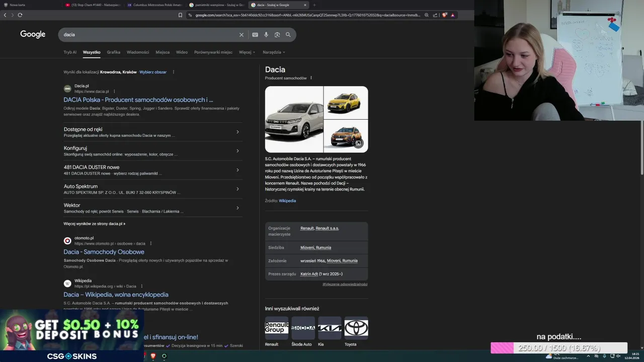Open Renault Group related search logo
This screenshot has width=644, height=362.
[277, 328]
